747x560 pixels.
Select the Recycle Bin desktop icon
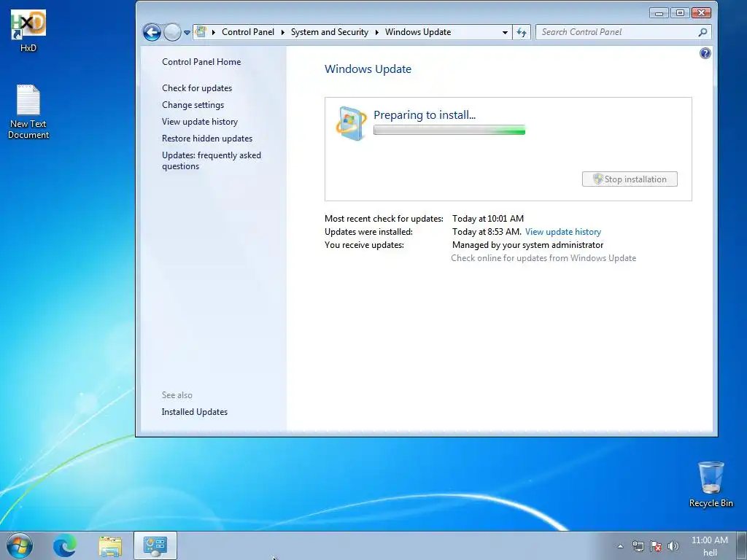[x=711, y=484]
